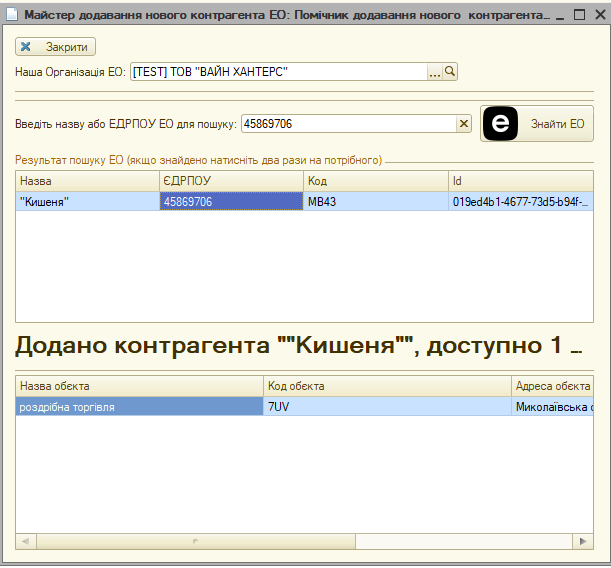Select the 019ed4b1-4677 Id cell
The width and height of the screenshot is (611, 568).
pos(521,202)
